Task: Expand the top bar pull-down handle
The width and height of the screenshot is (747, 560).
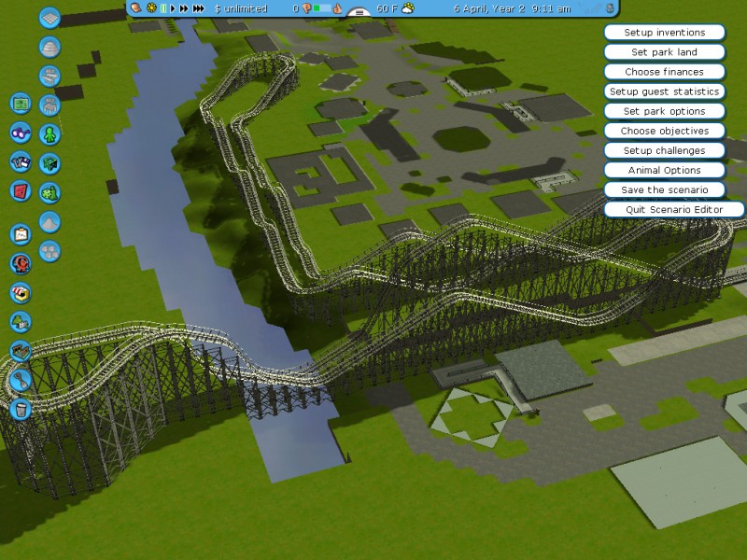Action: [x=359, y=12]
